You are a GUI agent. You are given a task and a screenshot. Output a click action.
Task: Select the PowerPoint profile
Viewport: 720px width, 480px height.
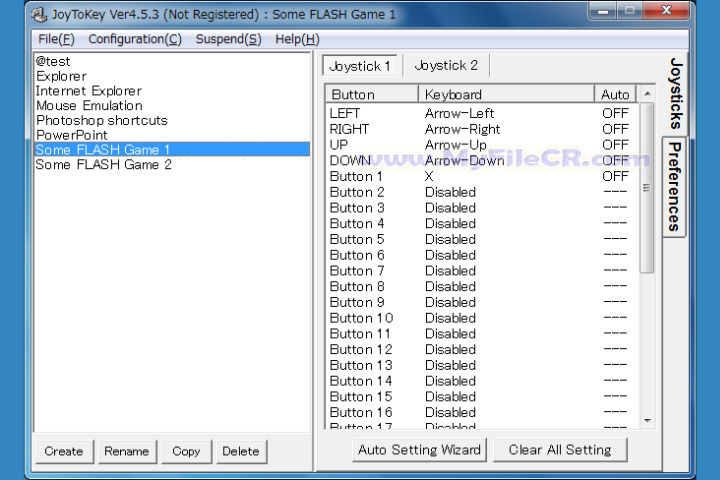coord(172,135)
